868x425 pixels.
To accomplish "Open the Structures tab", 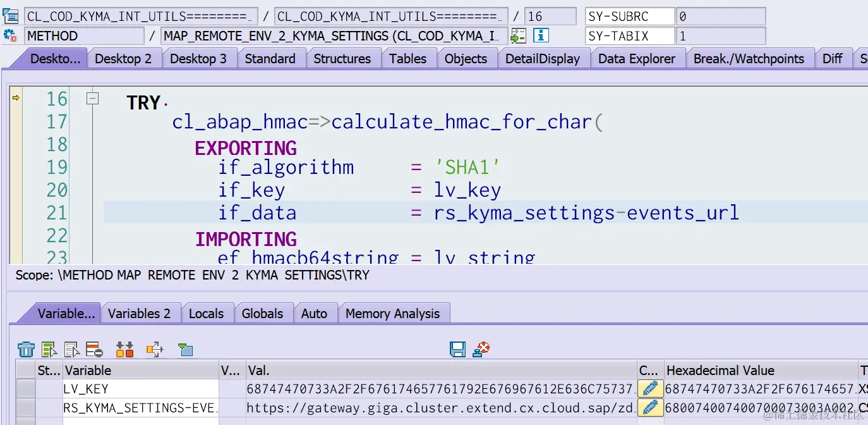I will point(342,59).
